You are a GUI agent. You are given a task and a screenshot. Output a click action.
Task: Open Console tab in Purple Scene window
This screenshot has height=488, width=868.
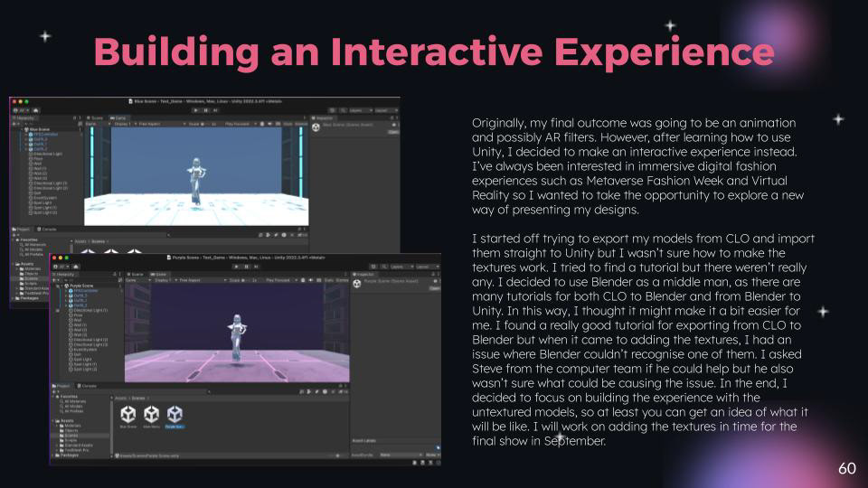tap(88, 386)
